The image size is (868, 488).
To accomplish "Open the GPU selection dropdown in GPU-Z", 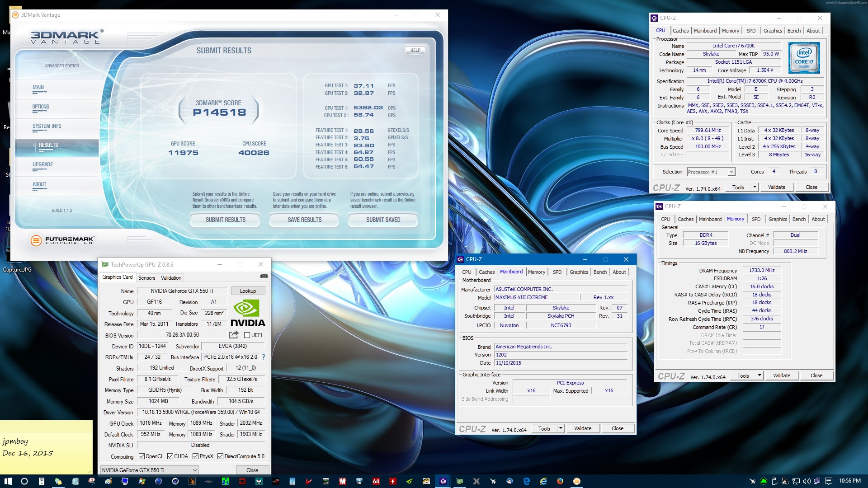I will coord(149,470).
